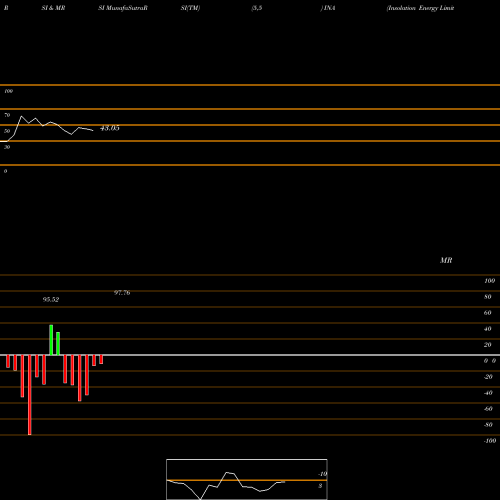Click the -100 label on MR axis
500x500 pixels.
tap(490, 441)
